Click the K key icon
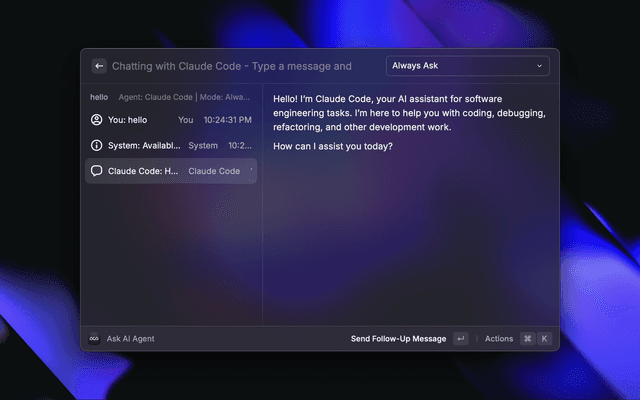 545,339
